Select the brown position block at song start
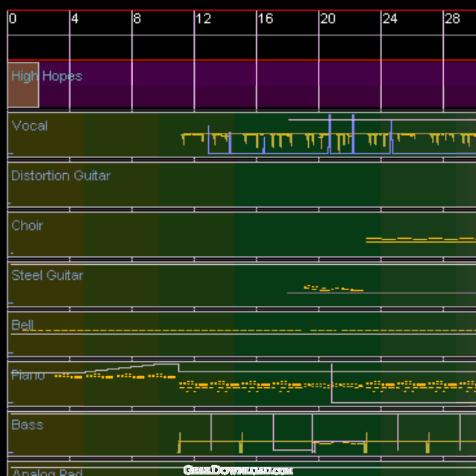Viewport: 476px width, 476px height. coord(23,85)
